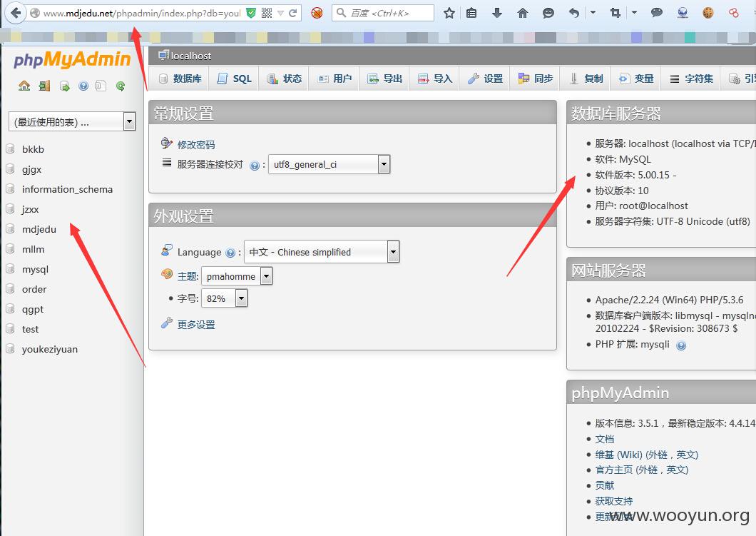Screen dimensions: 756x536
Task: Click help icon beside PHP 扩展 mysqli
Action: (x=681, y=345)
